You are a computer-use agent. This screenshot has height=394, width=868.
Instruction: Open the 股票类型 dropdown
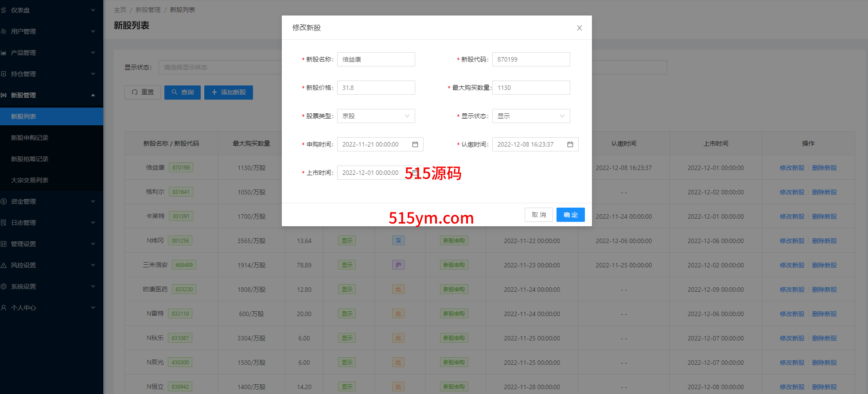coord(376,116)
